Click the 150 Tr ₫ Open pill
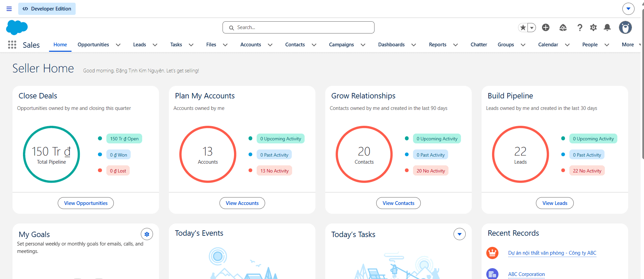644x279 pixels. (124, 139)
